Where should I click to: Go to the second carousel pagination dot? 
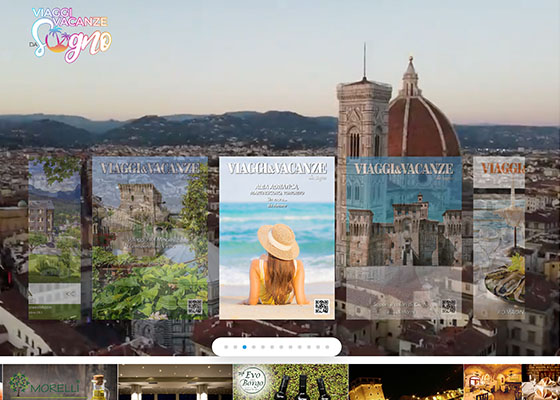point(235,347)
